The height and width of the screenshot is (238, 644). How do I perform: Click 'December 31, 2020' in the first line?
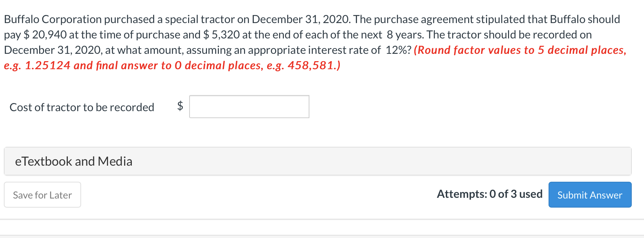point(301,19)
